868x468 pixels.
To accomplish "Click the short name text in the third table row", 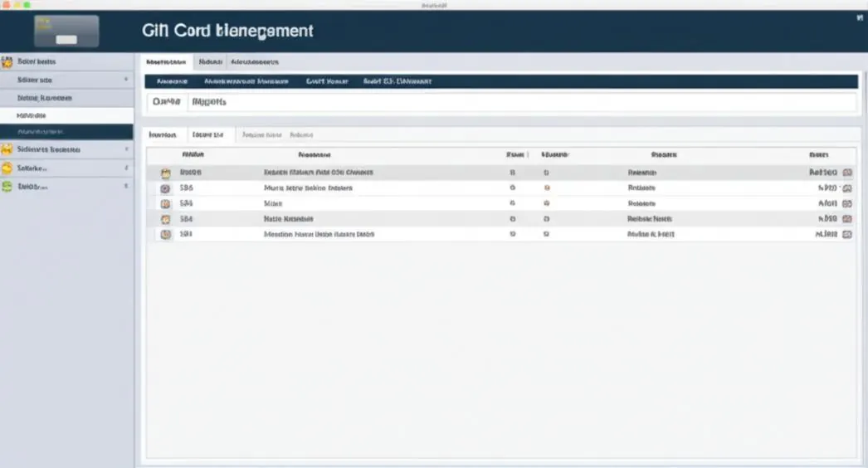I will (x=273, y=204).
